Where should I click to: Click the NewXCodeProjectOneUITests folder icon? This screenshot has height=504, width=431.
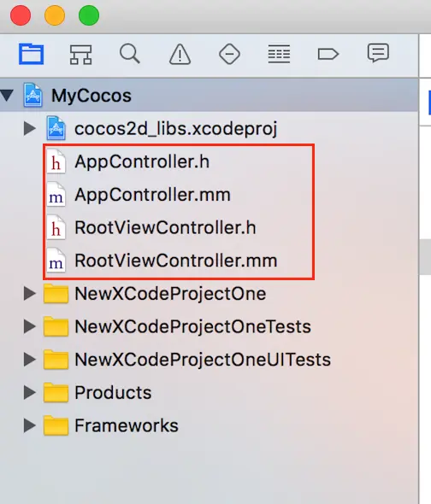coord(56,360)
